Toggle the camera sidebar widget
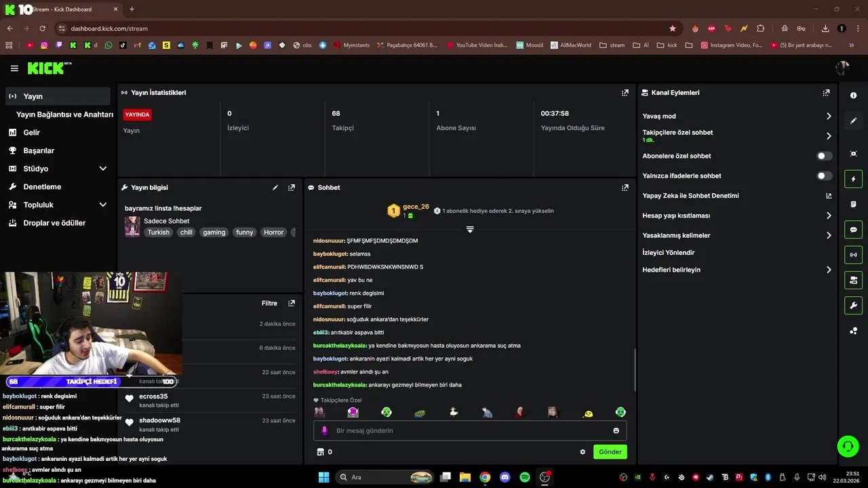 853,280
